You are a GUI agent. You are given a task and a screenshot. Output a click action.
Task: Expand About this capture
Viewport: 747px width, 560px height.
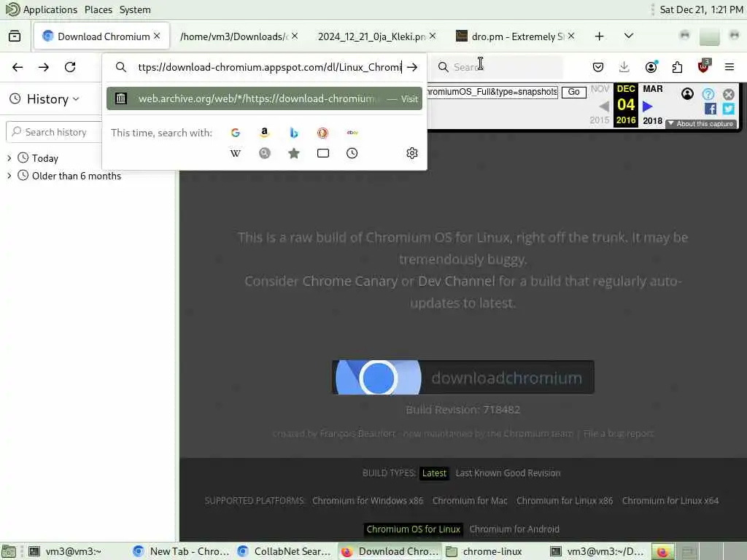(x=701, y=124)
